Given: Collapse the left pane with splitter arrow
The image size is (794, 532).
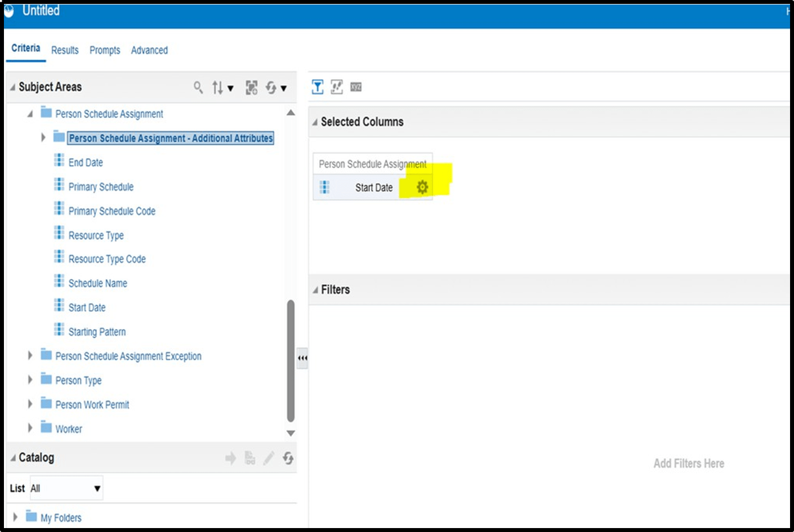Looking at the screenshot, I should tap(302, 358).
